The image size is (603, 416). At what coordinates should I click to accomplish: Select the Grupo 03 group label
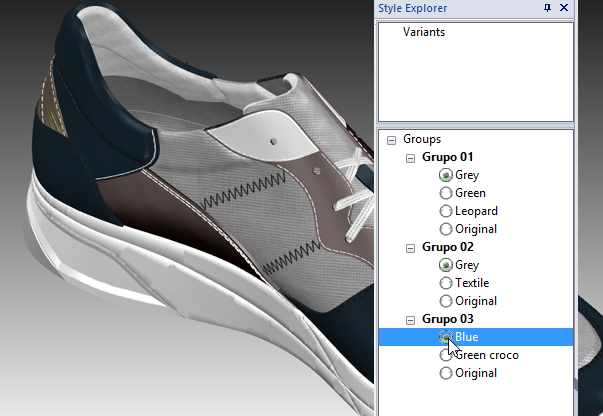point(448,319)
